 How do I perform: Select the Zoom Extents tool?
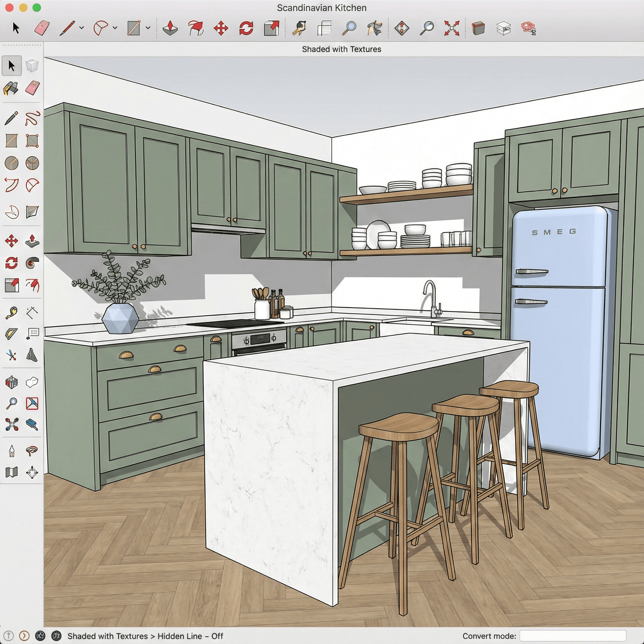tap(451, 28)
